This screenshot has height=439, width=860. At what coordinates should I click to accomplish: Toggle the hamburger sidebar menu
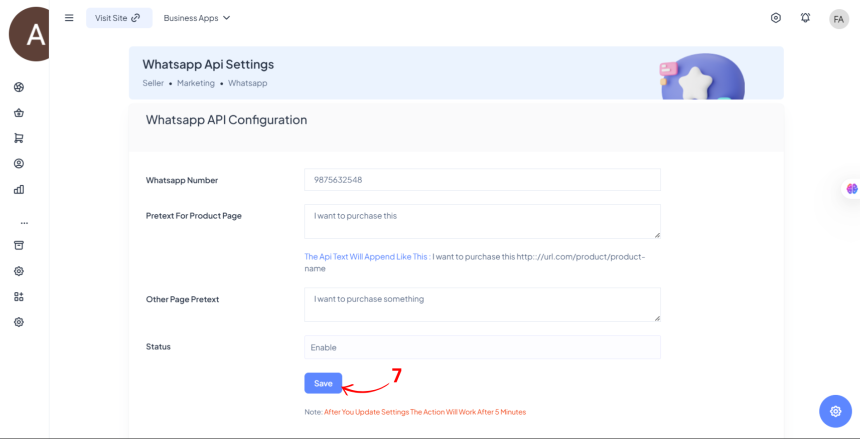click(69, 18)
